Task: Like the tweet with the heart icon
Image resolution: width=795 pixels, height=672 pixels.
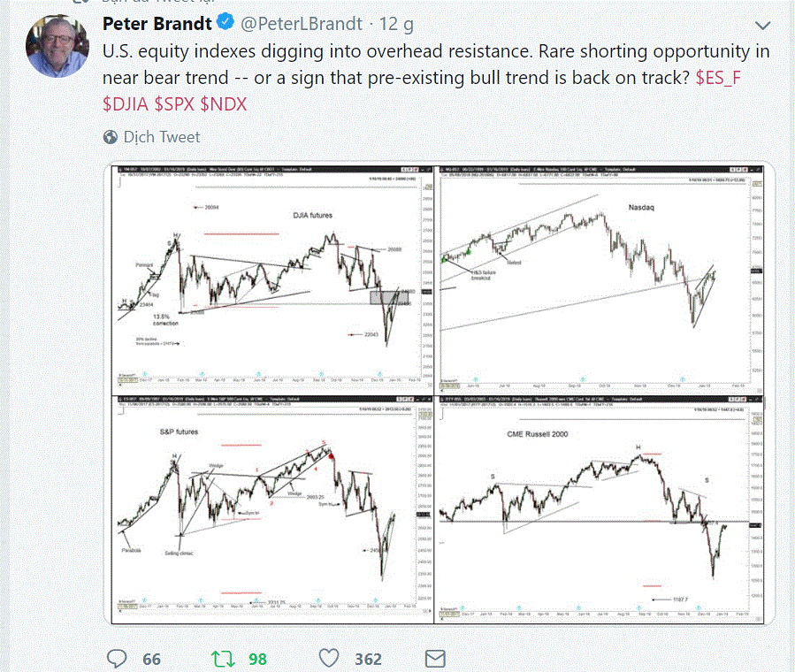Action: (x=329, y=659)
